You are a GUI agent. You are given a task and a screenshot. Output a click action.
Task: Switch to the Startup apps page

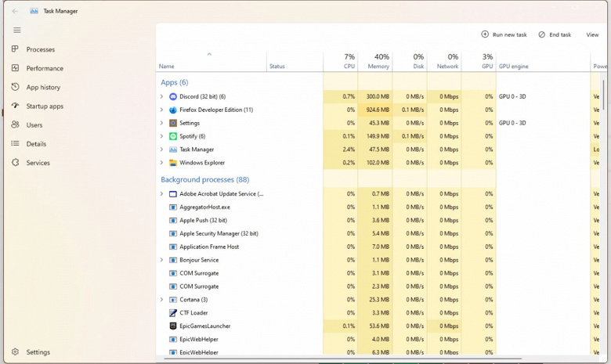[x=45, y=106]
